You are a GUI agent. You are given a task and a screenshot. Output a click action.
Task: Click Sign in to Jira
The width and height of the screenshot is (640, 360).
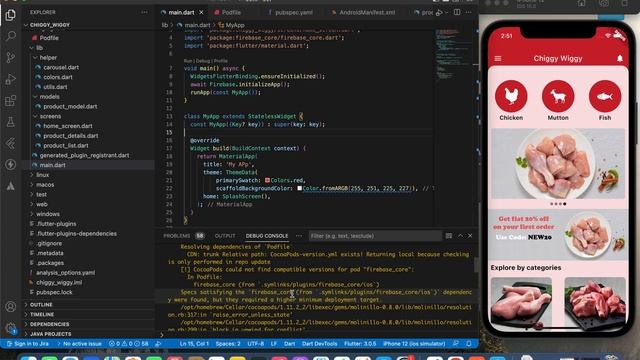tap(28, 344)
